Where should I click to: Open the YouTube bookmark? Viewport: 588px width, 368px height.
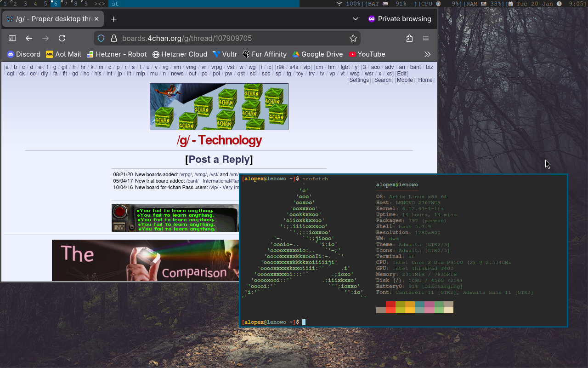tap(367, 54)
